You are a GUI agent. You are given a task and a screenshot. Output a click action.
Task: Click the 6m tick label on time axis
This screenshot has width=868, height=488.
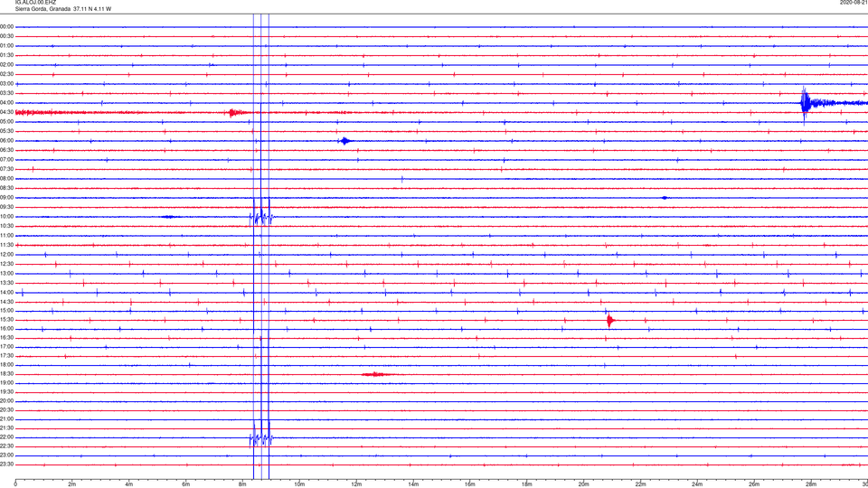(186, 484)
